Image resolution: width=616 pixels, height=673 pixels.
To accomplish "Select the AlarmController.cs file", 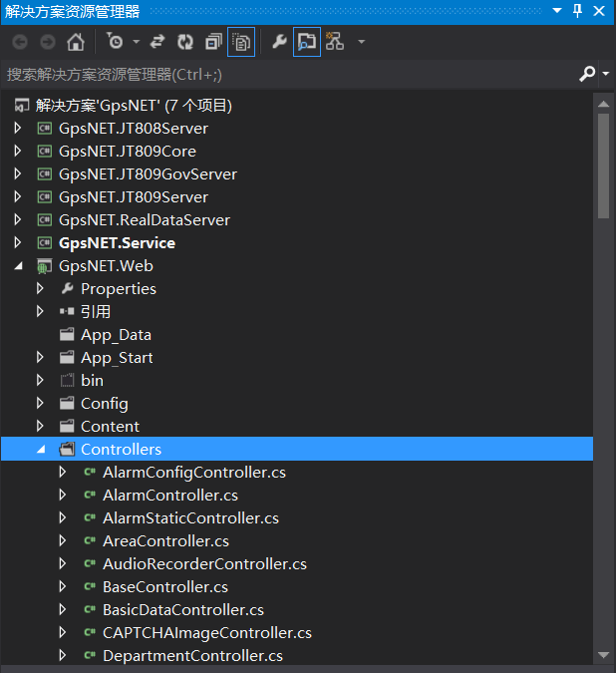I will click(170, 496).
